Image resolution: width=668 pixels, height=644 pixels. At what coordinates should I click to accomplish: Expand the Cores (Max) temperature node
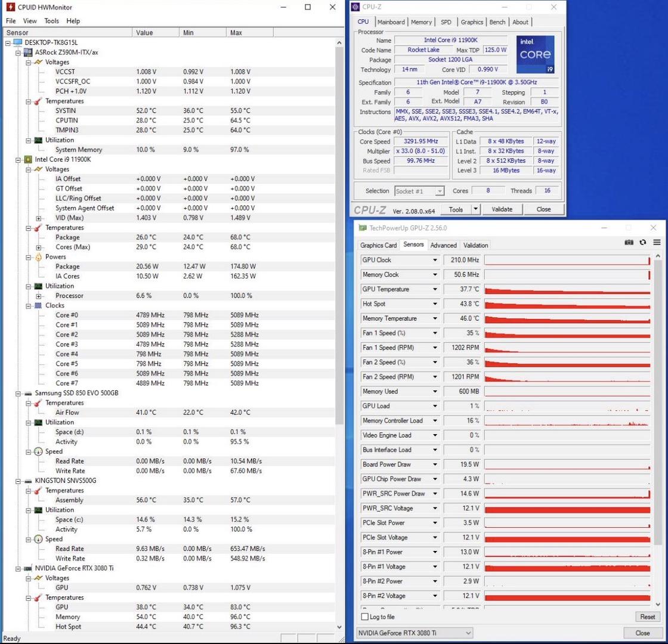(x=39, y=247)
